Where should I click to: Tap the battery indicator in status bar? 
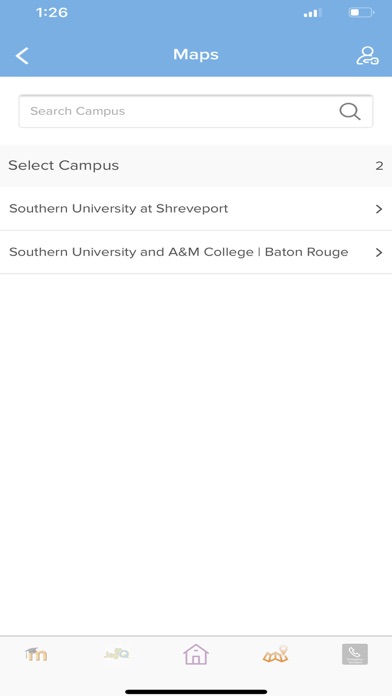(x=361, y=13)
